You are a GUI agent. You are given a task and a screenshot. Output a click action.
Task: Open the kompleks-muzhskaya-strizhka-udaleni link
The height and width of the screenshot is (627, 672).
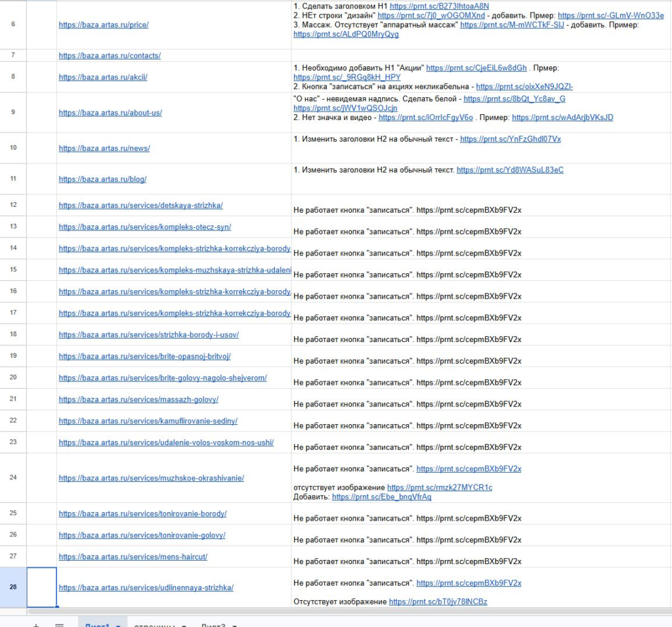tap(175, 270)
